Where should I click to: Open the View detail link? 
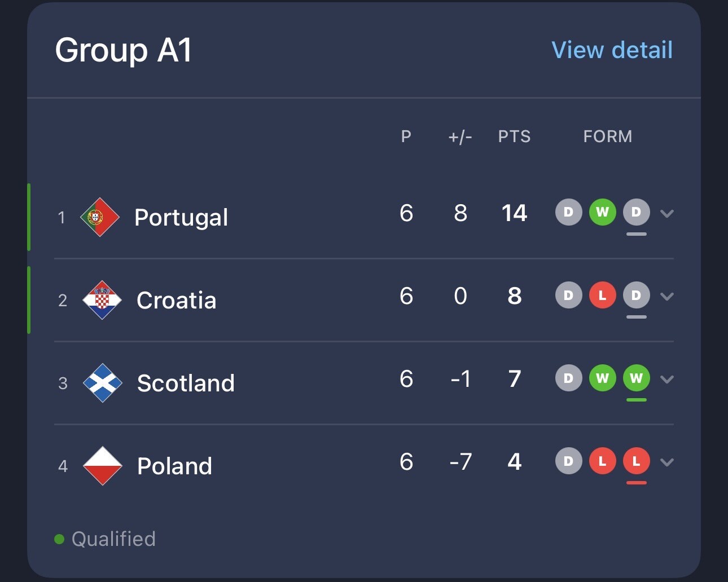pos(612,50)
